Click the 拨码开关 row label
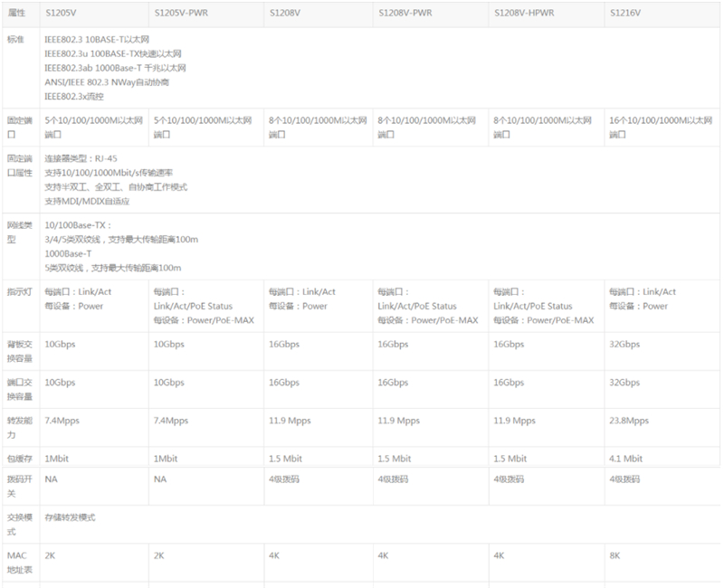 [x=20, y=486]
